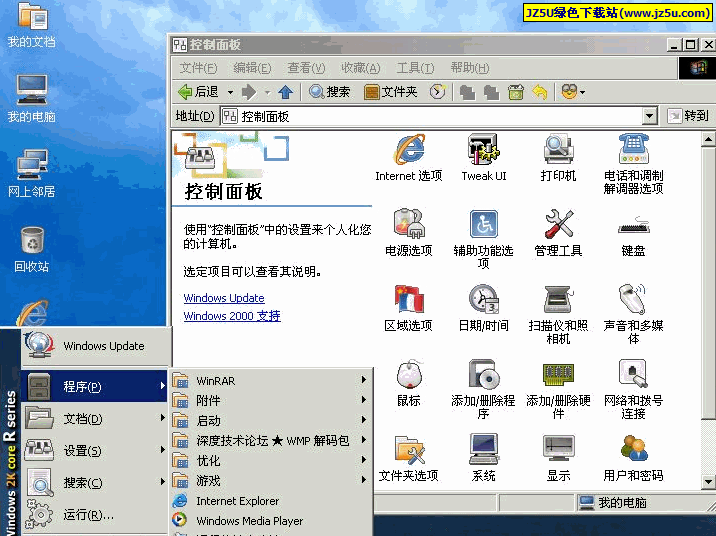The height and width of the screenshot is (536, 716).
Task: Launch Windows Media Player from menu
Action: click(x=271, y=520)
